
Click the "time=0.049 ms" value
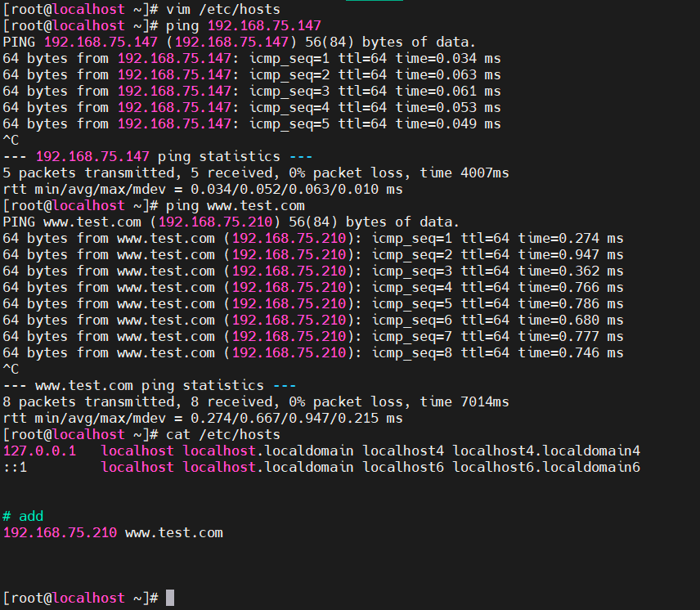448,124
